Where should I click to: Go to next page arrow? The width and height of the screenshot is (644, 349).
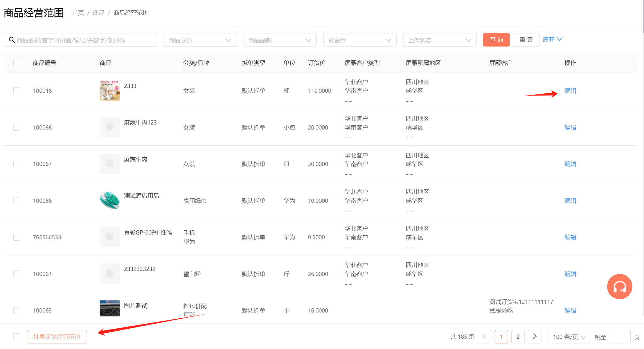(x=534, y=336)
